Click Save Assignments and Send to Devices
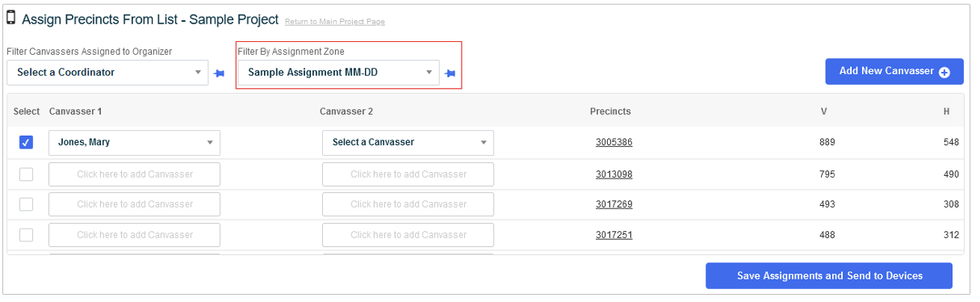This screenshot has width=980, height=302. click(x=829, y=276)
